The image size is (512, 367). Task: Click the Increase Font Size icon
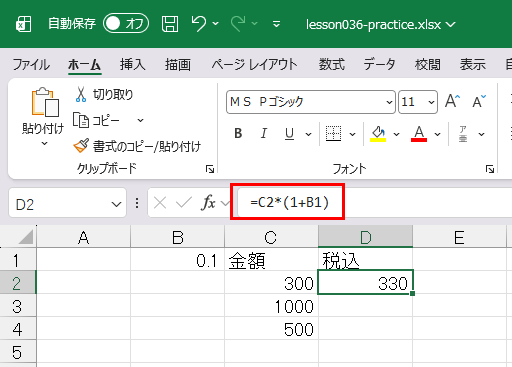[452, 101]
